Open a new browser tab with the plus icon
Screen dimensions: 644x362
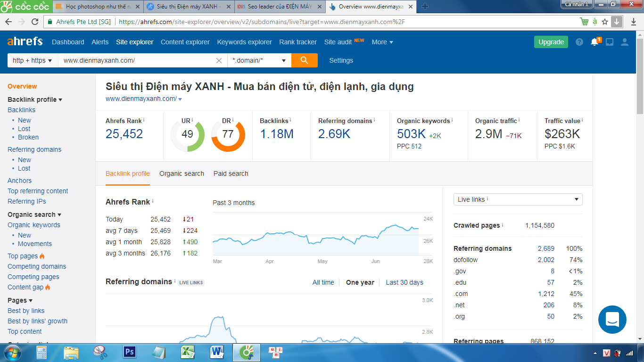coord(425,6)
